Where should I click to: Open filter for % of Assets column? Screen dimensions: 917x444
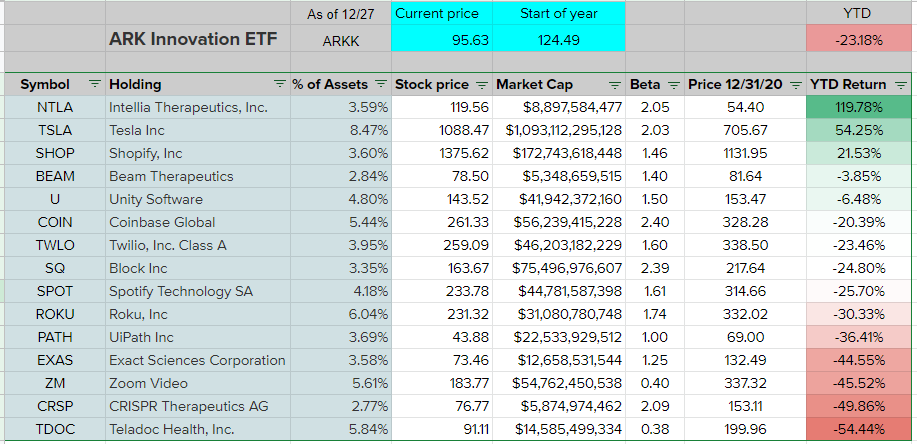click(379, 85)
